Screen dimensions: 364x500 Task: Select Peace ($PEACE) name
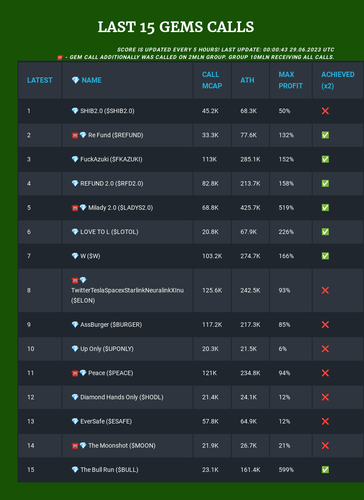[x=111, y=373]
